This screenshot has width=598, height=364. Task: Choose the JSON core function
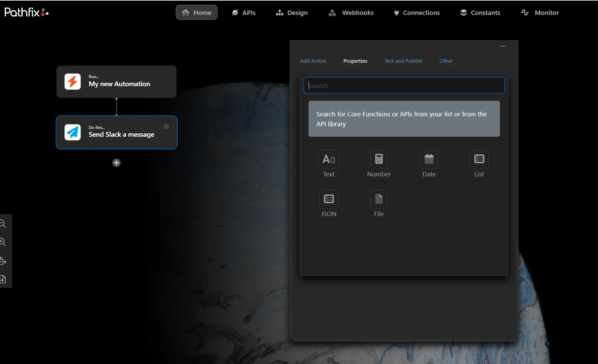(329, 204)
